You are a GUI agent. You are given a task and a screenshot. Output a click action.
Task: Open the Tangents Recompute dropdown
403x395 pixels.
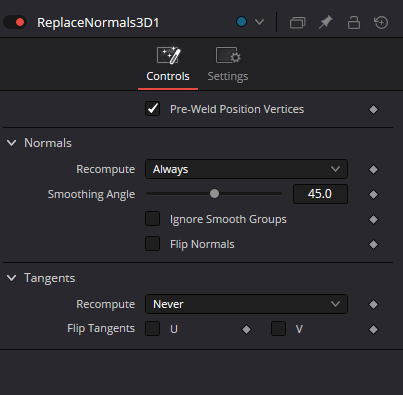246,304
